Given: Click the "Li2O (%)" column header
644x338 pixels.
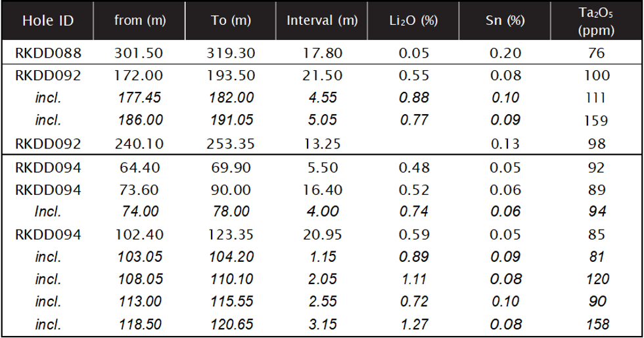Looking at the screenshot, I should pos(413,20).
